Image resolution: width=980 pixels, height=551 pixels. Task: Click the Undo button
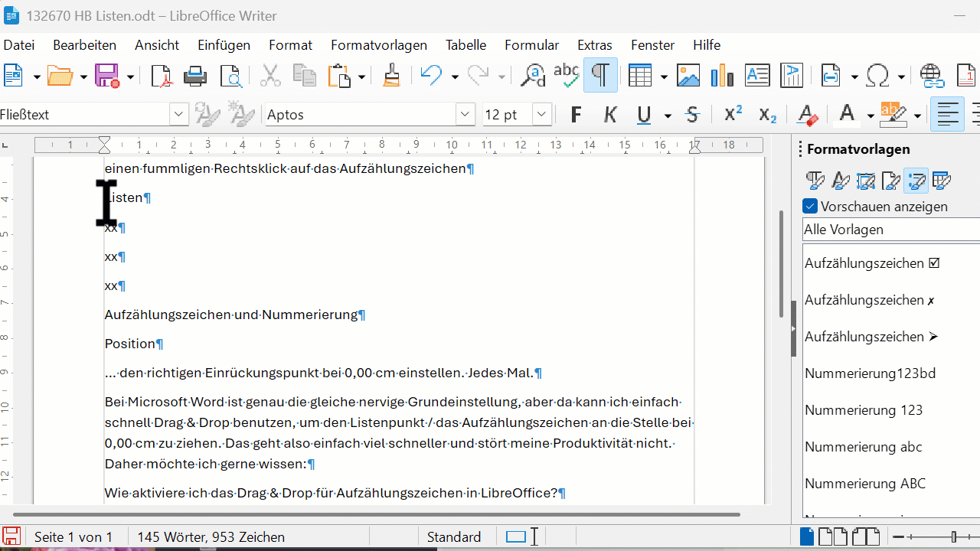[x=431, y=76]
